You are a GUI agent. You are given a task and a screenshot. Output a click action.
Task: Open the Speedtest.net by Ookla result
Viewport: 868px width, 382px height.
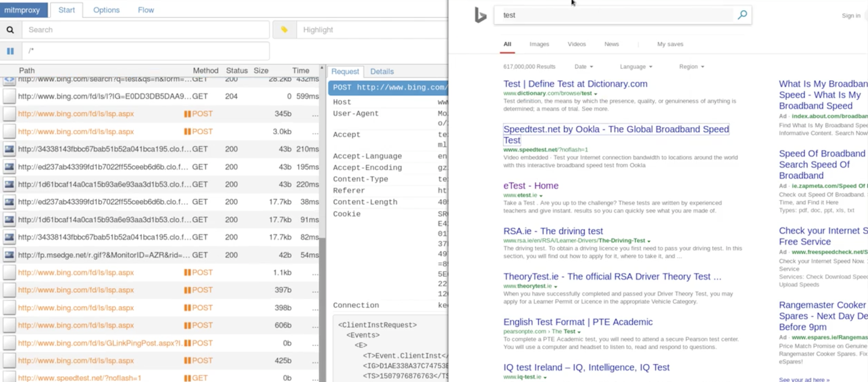point(616,134)
